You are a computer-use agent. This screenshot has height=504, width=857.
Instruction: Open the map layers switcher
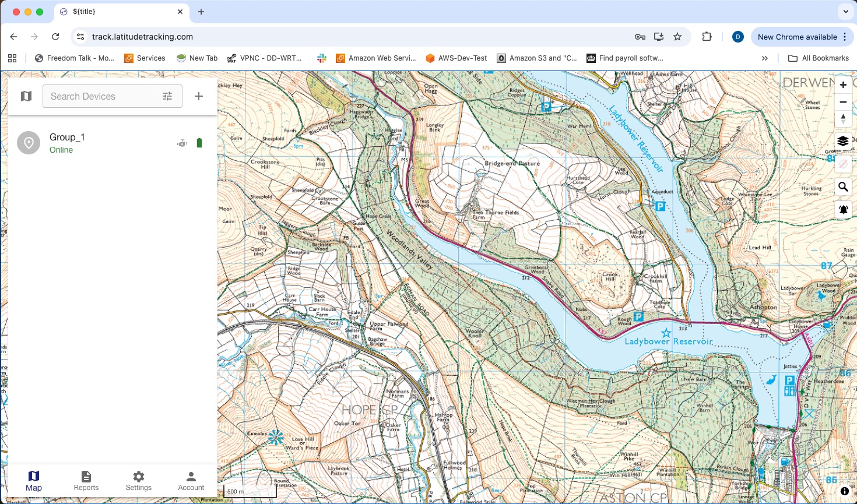(x=843, y=141)
